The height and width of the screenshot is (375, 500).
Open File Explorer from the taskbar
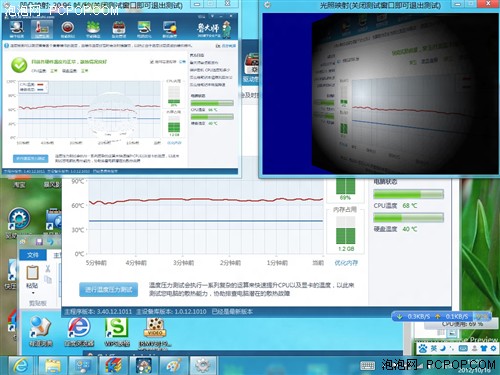52,366
